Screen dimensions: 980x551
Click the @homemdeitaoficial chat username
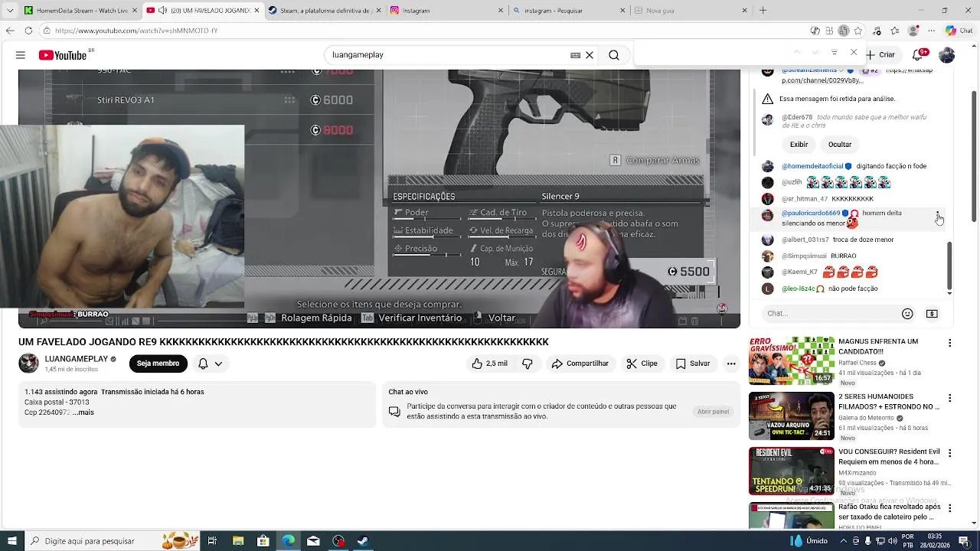pos(812,166)
